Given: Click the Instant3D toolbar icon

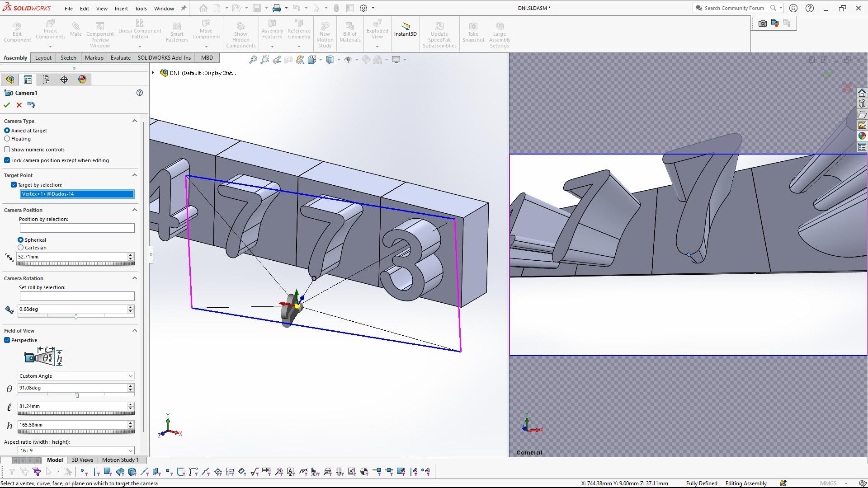Looking at the screenshot, I should pos(405,29).
